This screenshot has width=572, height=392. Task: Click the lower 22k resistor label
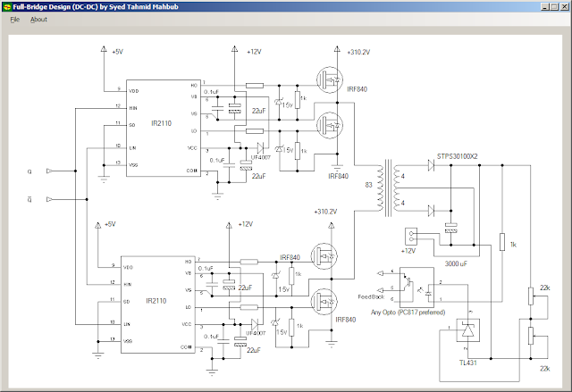click(545, 369)
